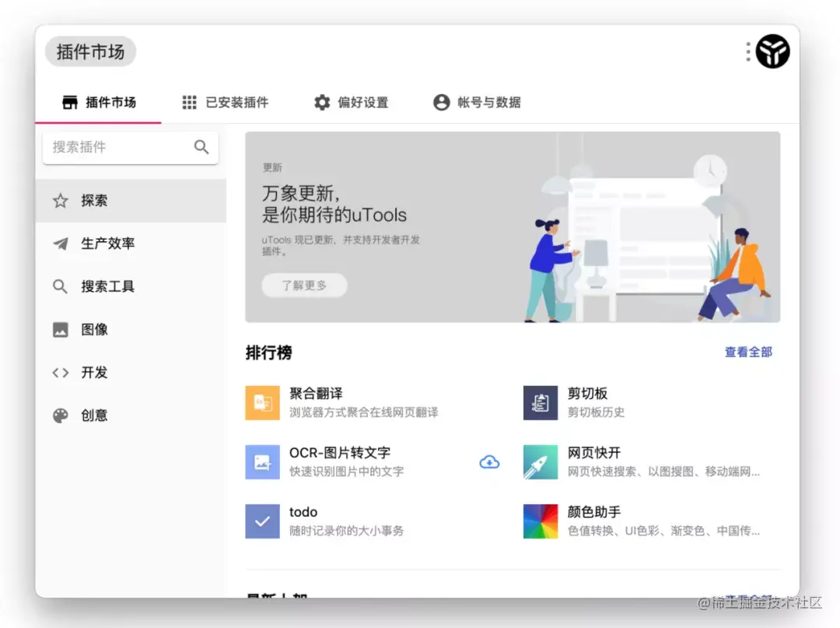
Task: Switch to the 帐号与数据 tab
Action: pyautogui.click(x=477, y=102)
